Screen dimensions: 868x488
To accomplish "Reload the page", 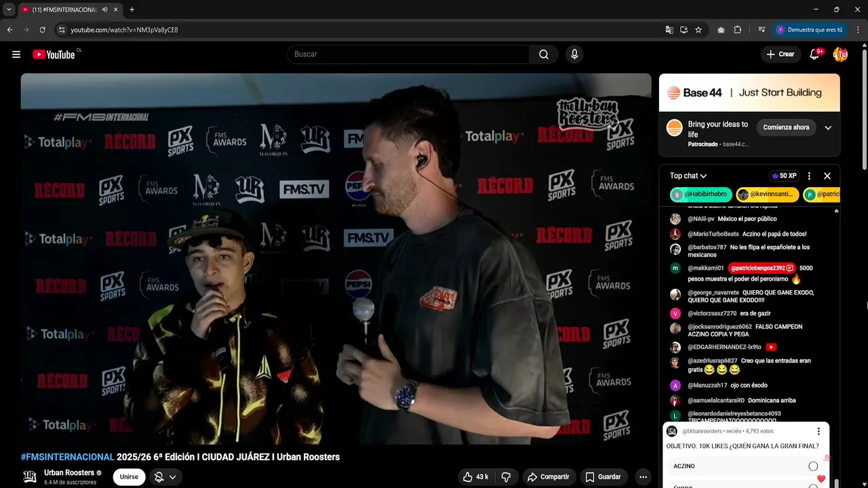I will (x=42, y=30).
